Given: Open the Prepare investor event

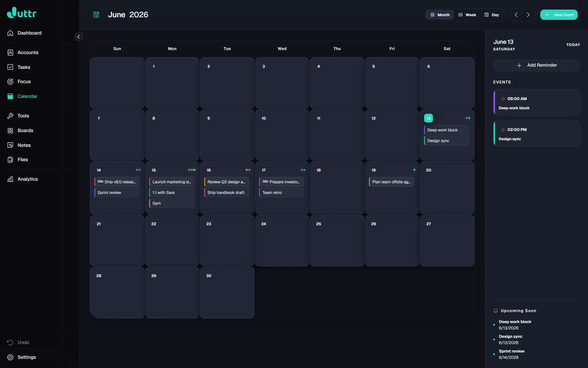Looking at the screenshot, I should tap(281, 182).
